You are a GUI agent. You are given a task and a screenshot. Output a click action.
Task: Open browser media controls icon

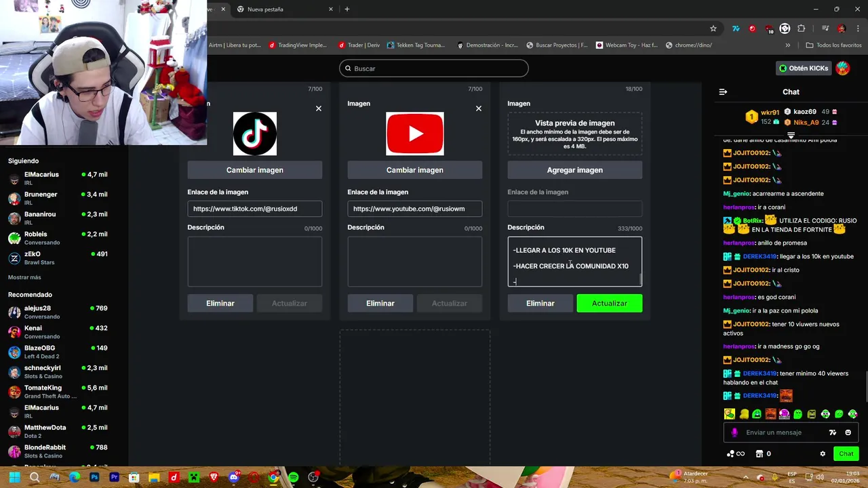coord(825,28)
